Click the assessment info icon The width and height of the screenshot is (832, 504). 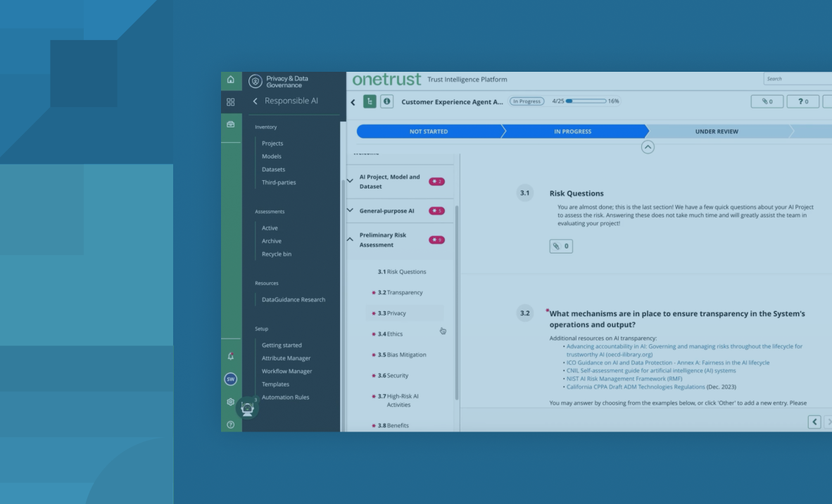(386, 101)
